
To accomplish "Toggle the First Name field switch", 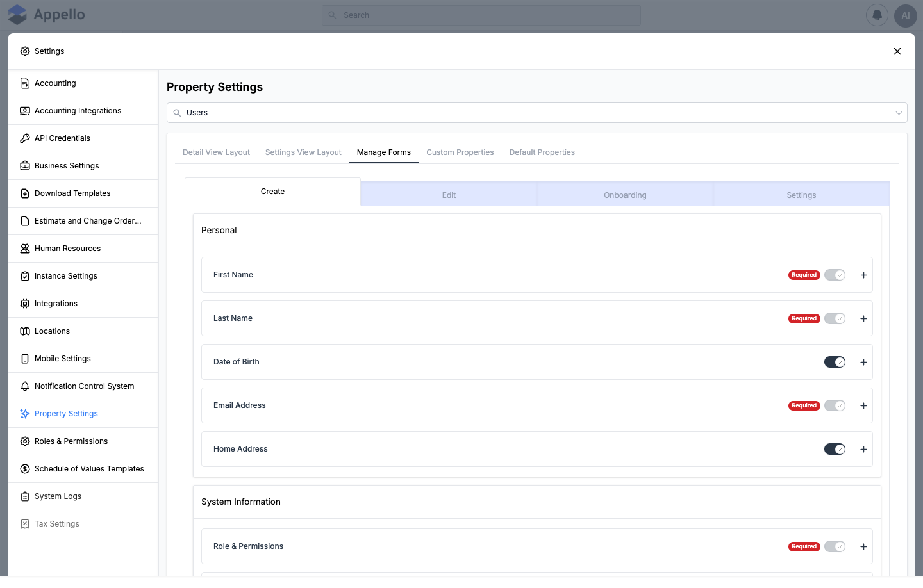I will (x=835, y=275).
